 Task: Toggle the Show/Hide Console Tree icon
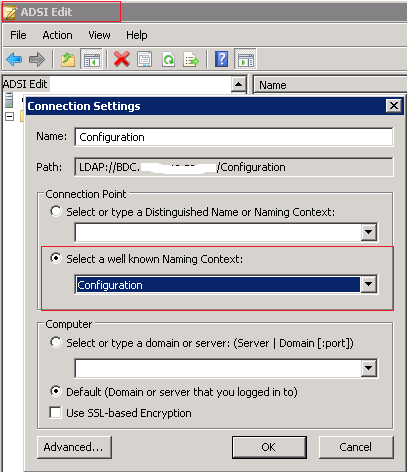pos(91,60)
